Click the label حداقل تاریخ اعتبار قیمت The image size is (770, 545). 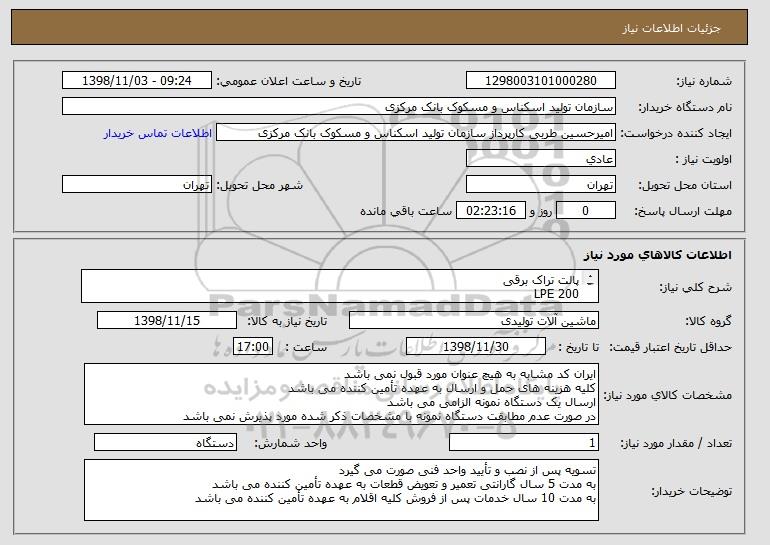point(670,348)
